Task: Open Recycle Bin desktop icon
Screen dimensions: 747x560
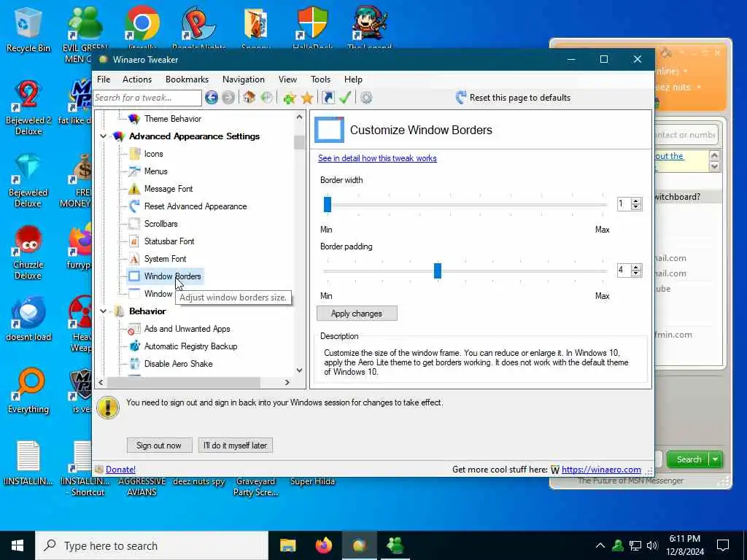Action: (x=28, y=31)
